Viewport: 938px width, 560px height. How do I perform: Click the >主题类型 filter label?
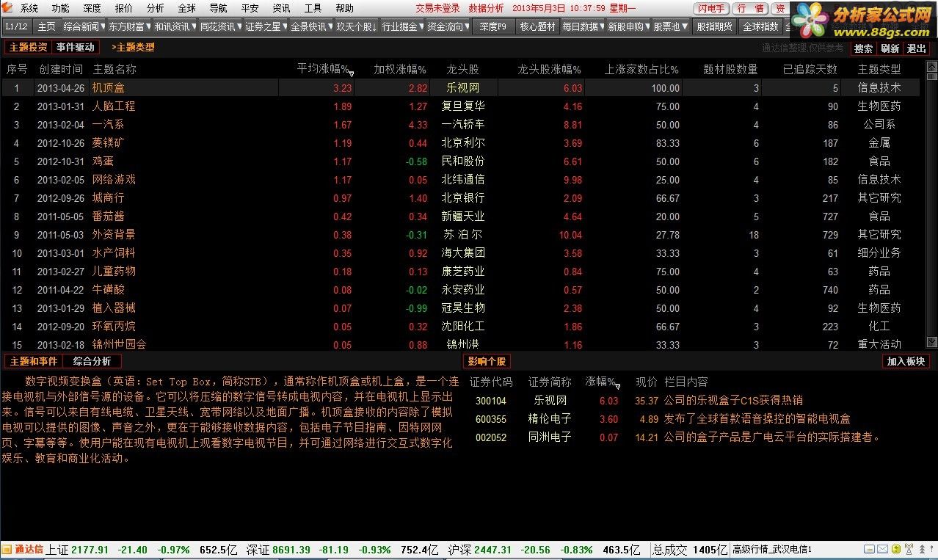tap(133, 47)
